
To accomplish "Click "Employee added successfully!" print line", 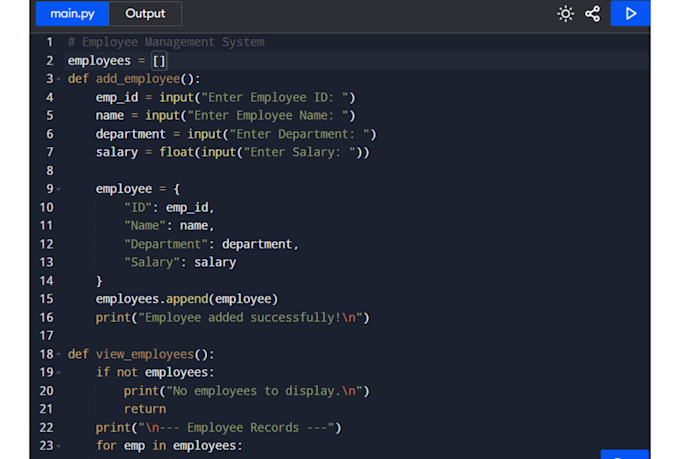I will click(x=232, y=318).
